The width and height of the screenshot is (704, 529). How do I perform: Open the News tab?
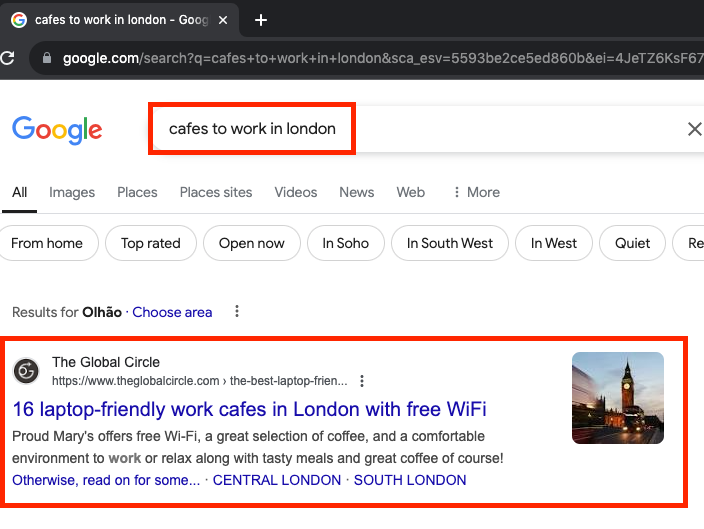356,192
